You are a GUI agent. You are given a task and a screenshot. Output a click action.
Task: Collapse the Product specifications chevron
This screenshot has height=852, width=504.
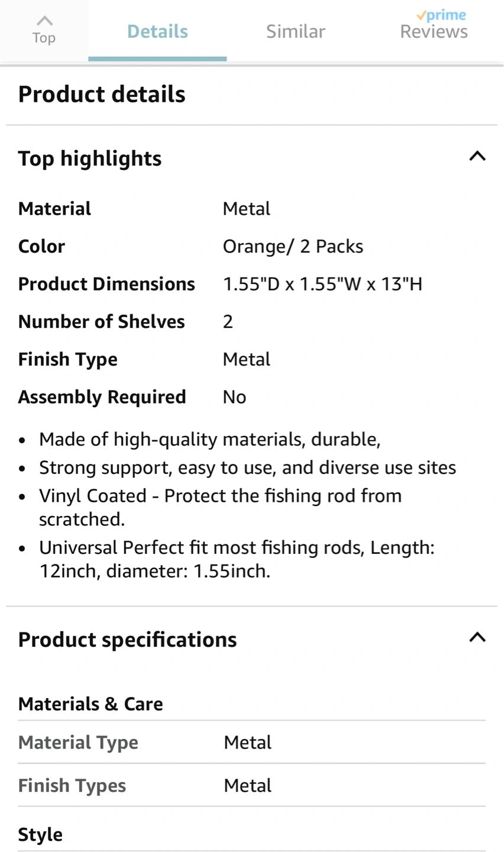pyautogui.click(x=477, y=638)
